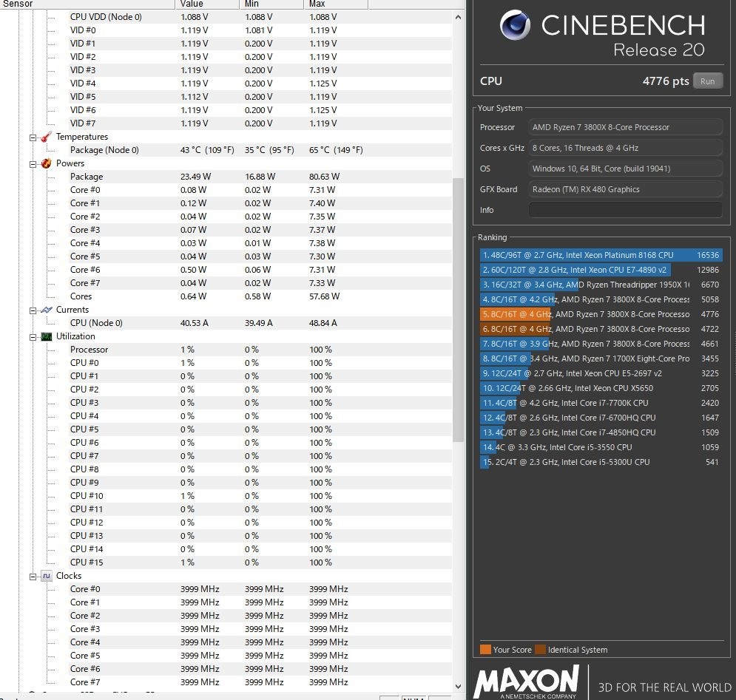Click the Cinebench sphere logo
This screenshot has width=736, height=700.
click(x=515, y=25)
